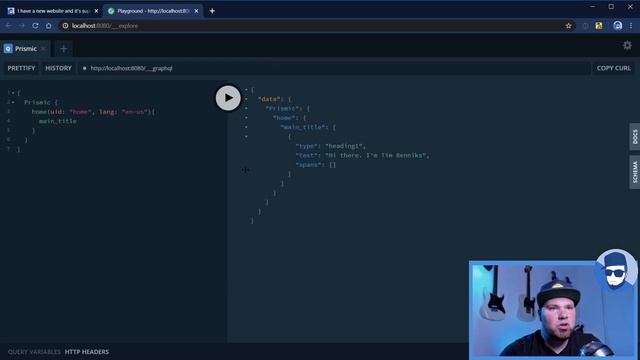Open browser profile avatar
Screen dimensions: 640x360
click(x=617, y=26)
